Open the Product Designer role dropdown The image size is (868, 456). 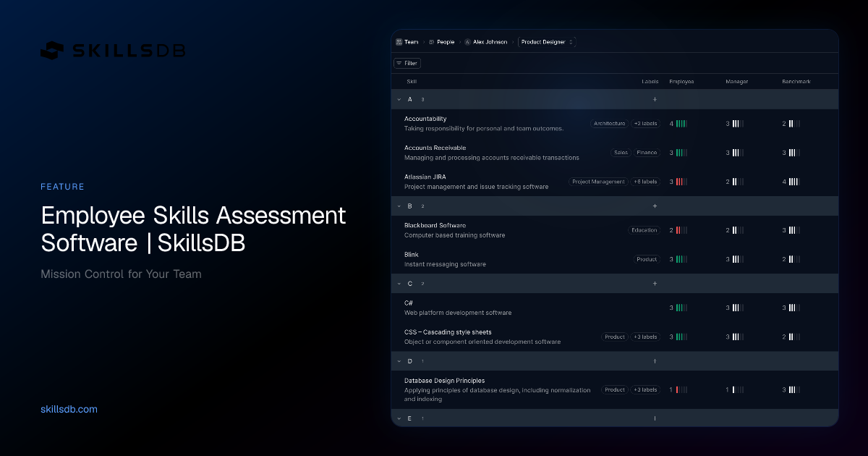547,42
